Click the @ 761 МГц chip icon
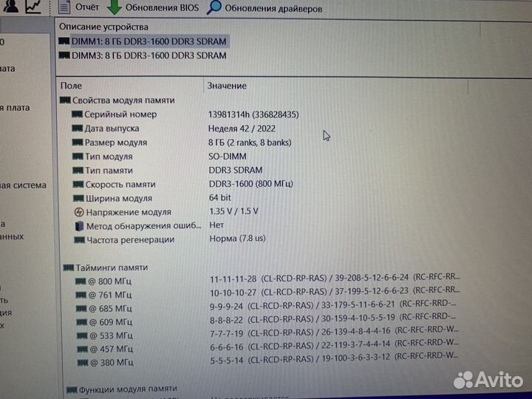 coord(81,295)
